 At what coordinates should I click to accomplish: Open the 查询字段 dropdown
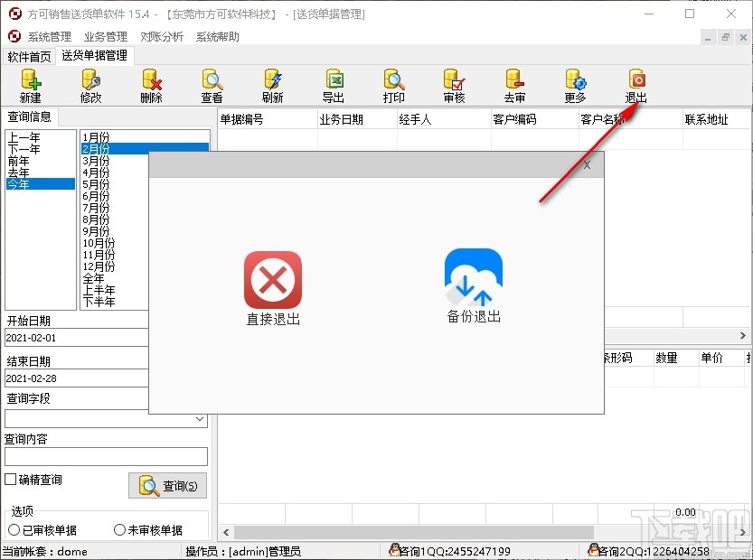coord(201,418)
